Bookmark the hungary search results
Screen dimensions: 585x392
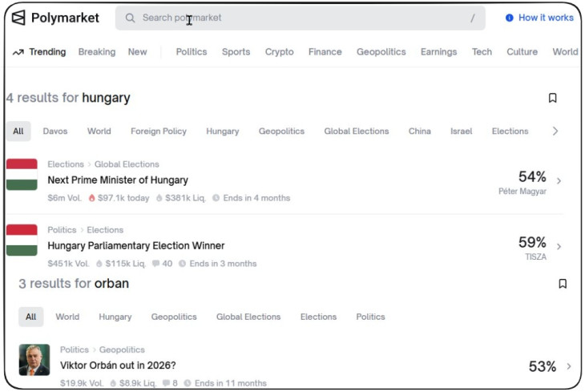552,98
